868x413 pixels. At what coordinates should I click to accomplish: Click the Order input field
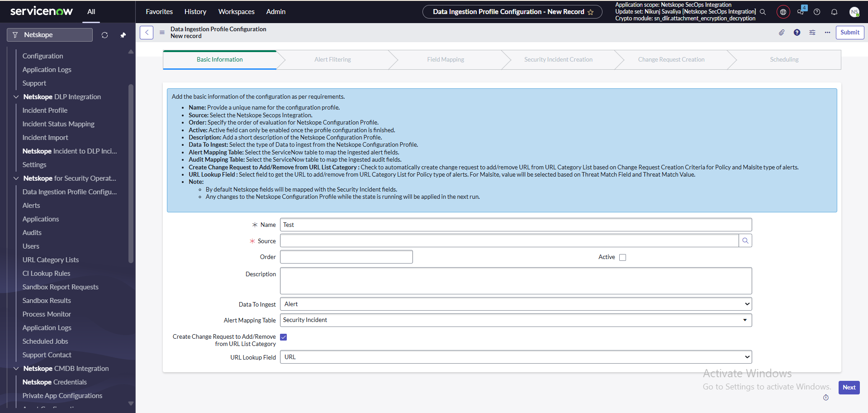(x=346, y=257)
